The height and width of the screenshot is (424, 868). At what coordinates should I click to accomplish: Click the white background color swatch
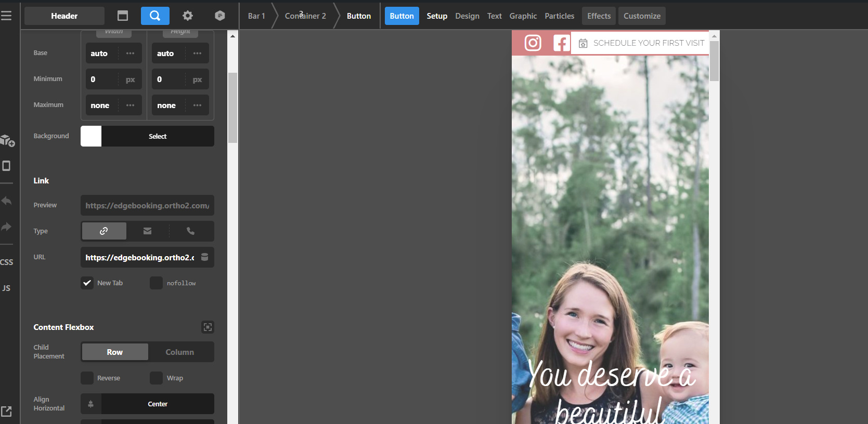point(91,137)
